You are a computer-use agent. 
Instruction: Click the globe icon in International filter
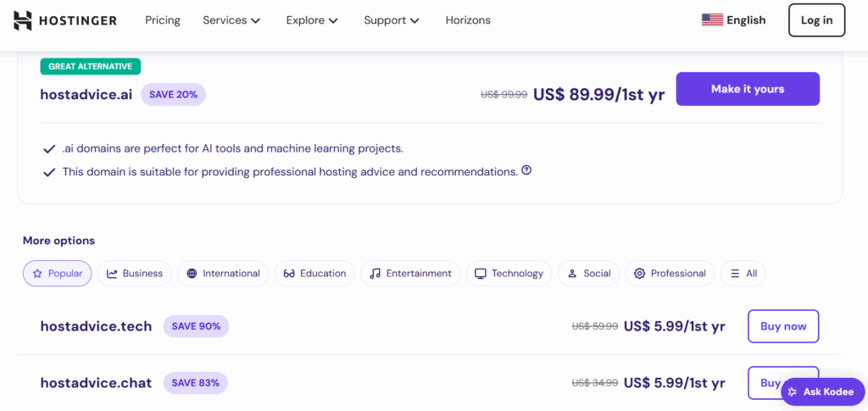tap(192, 273)
